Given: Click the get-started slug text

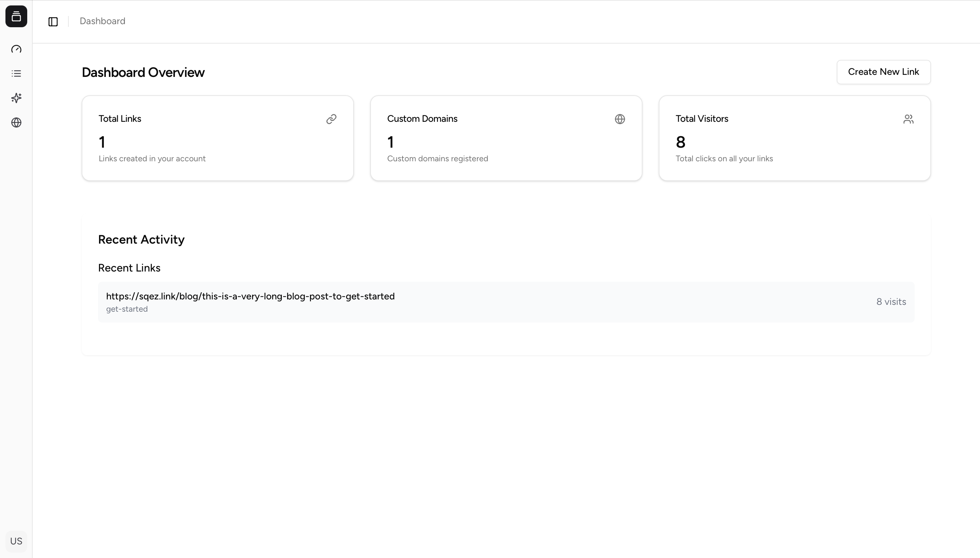Looking at the screenshot, I should click(127, 309).
